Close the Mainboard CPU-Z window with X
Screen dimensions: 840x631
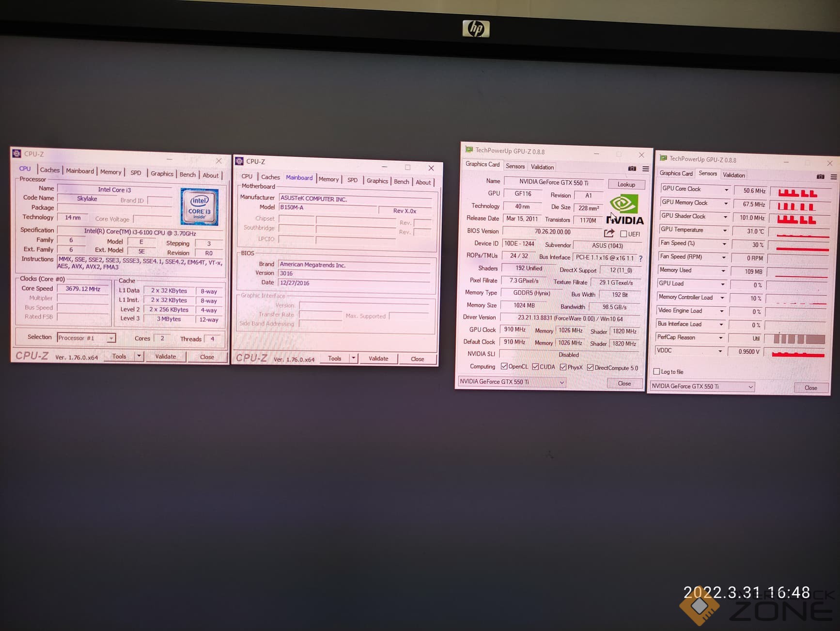tap(431, 168)
